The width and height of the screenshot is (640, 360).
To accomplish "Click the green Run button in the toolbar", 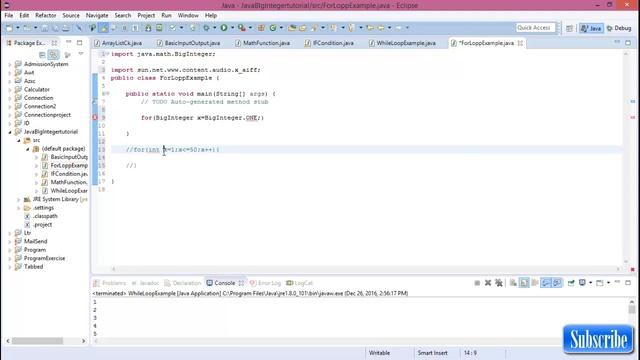I will [x=224, y=28].
